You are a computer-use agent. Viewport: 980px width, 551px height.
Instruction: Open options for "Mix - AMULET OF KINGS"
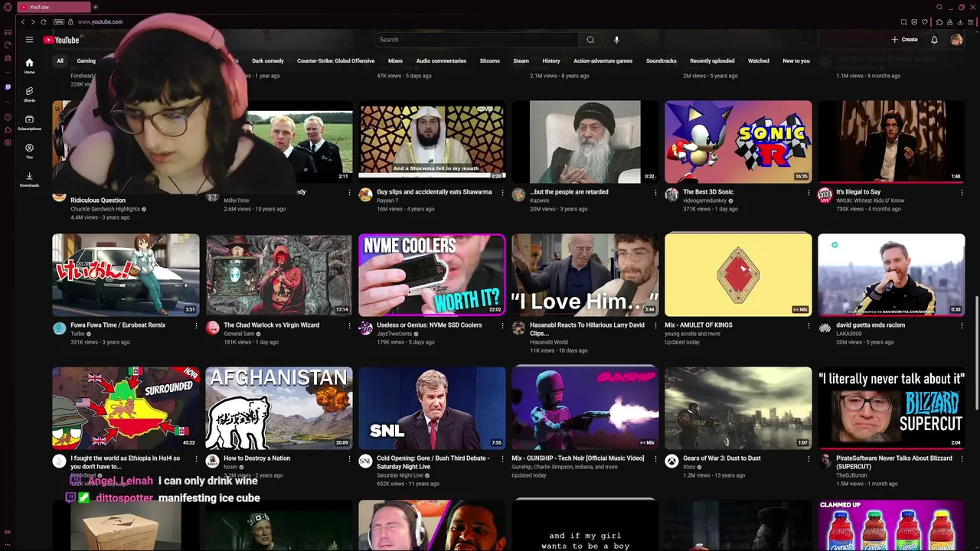(x=808, y=326)
